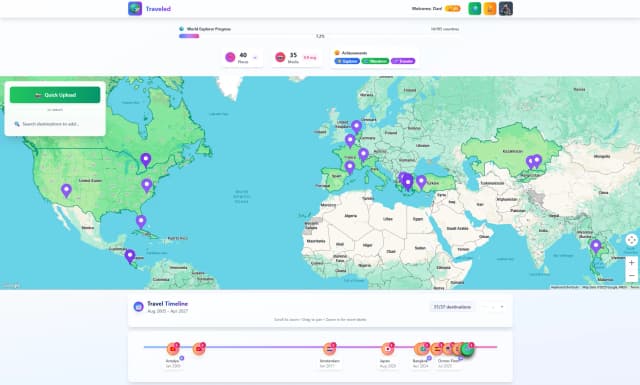Viewport: 640px width, 385px height.
Task: Click the red Media counter icon
Action: pyautogui.click(x=280, y=57)
